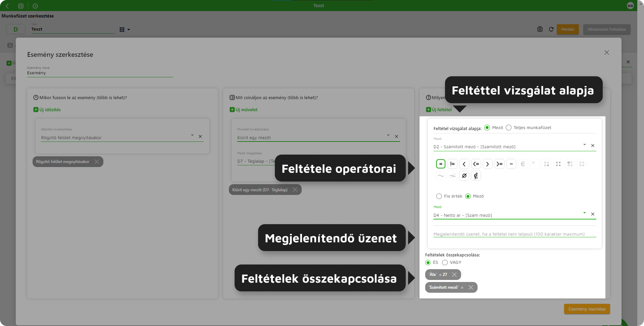This screenshot has width=644, height=326.
Task: Select the tilde (~) similar operator
Action: [441, 176]
